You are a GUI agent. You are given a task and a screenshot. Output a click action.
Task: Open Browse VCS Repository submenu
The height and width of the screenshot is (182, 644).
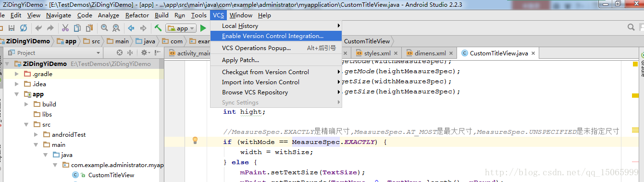pos(276,92)
